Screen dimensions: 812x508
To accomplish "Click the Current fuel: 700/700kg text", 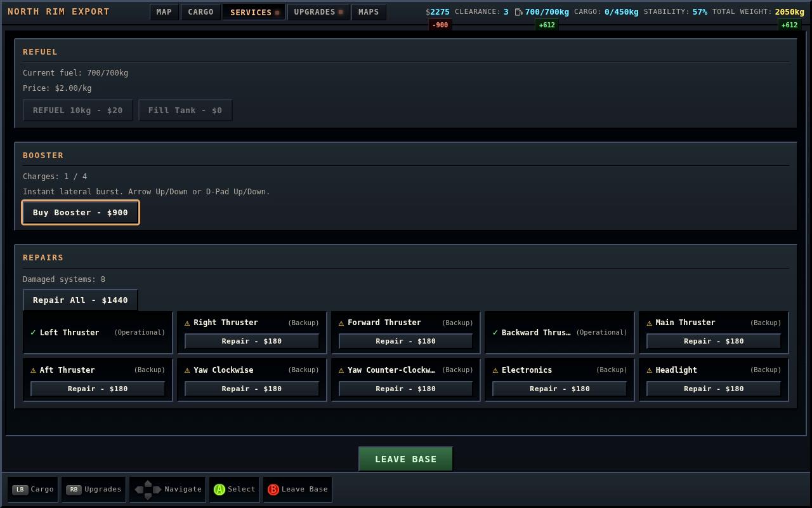I will (75, 73).
